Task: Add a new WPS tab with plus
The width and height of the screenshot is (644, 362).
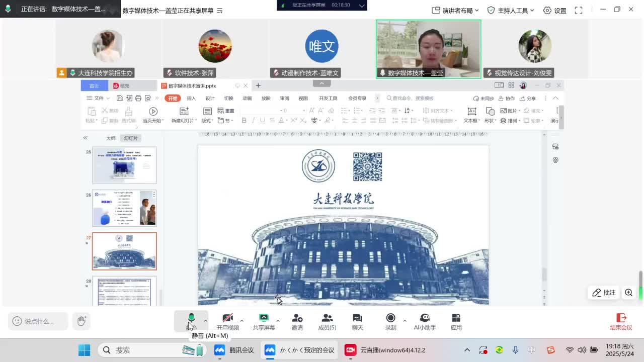Action: pyautogui.click(x=258, y=85)
